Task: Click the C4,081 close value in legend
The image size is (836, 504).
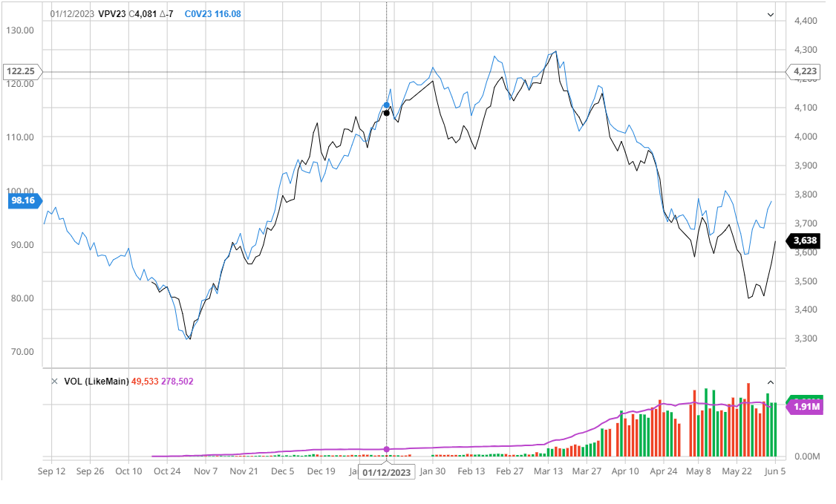Action: point(143,14)
